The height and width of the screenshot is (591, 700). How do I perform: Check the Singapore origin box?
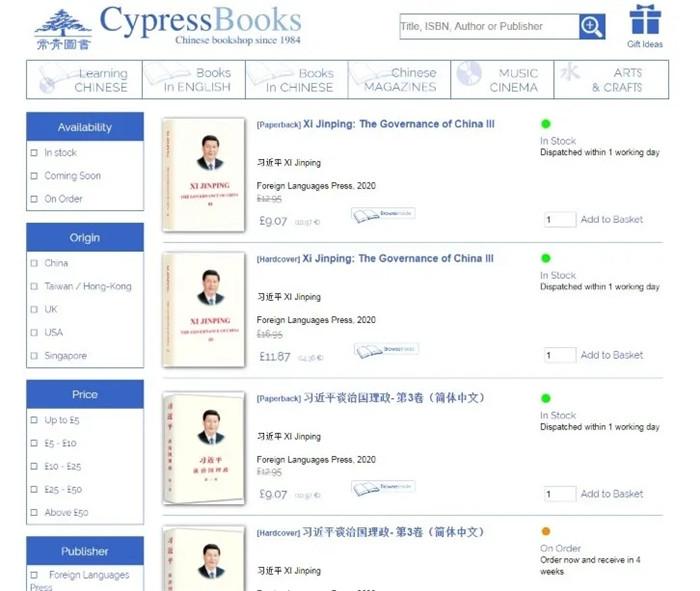point(34,356)
